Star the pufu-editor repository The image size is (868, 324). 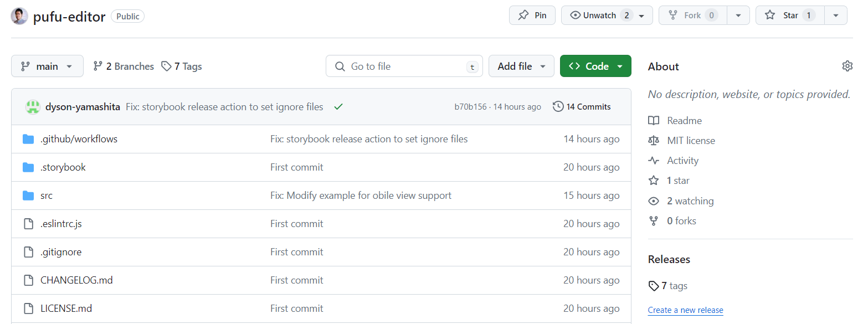[x=790, y=16]
